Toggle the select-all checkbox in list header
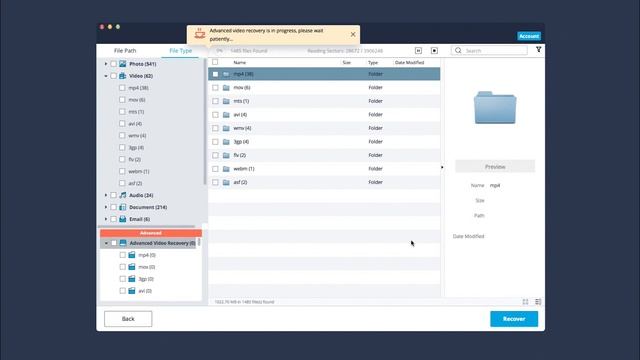640x360 pixels. pos(215,62)
